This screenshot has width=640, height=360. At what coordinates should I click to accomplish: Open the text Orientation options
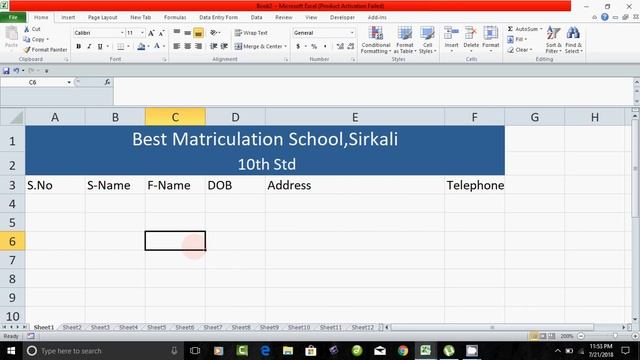coord(215,33)
